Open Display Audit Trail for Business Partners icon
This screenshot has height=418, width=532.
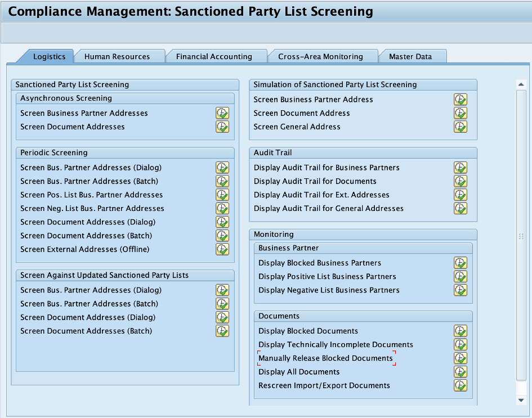[x=461, y=168]
